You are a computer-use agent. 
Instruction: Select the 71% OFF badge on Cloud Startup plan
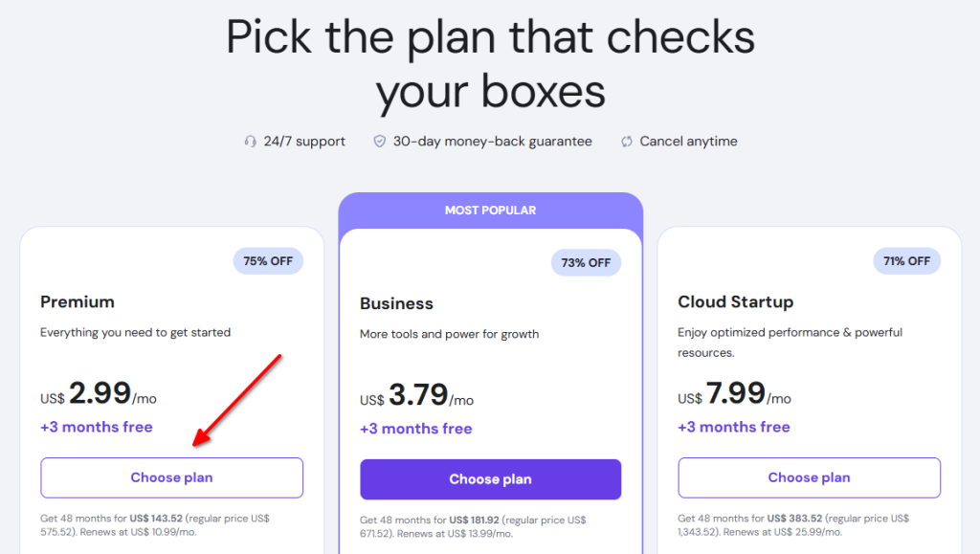906,260
